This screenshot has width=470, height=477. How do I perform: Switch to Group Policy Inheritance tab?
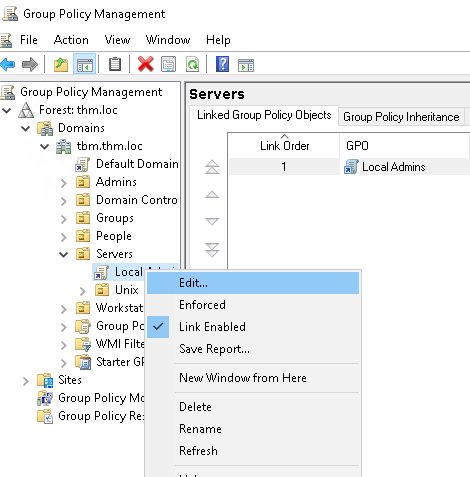[x=401, y=117]
